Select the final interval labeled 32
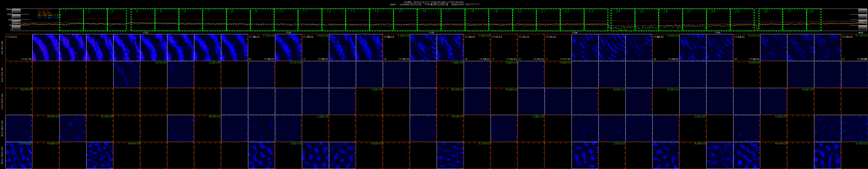This screenshot has width=868, height=169. 814,20
